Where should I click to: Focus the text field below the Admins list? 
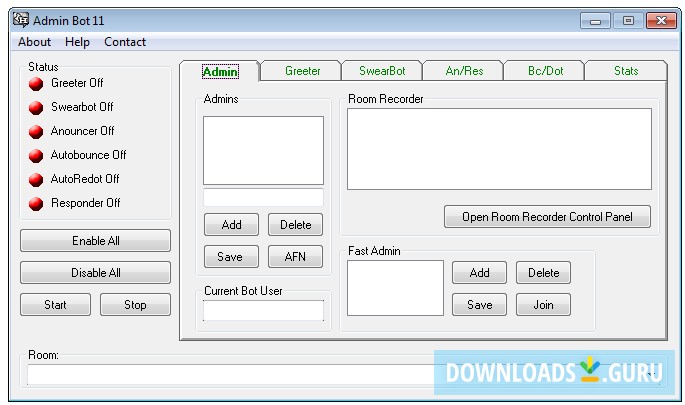[x=263, y=197]
